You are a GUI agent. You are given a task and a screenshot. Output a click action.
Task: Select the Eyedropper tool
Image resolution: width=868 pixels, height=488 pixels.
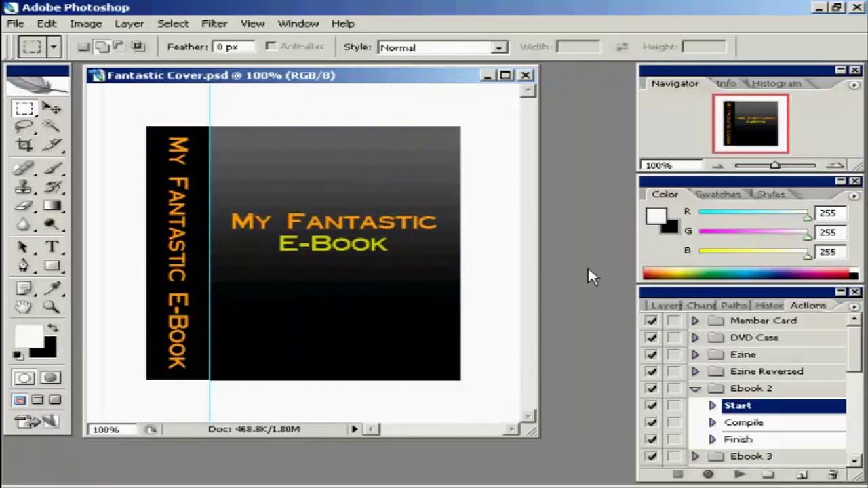tap(51, 289)
